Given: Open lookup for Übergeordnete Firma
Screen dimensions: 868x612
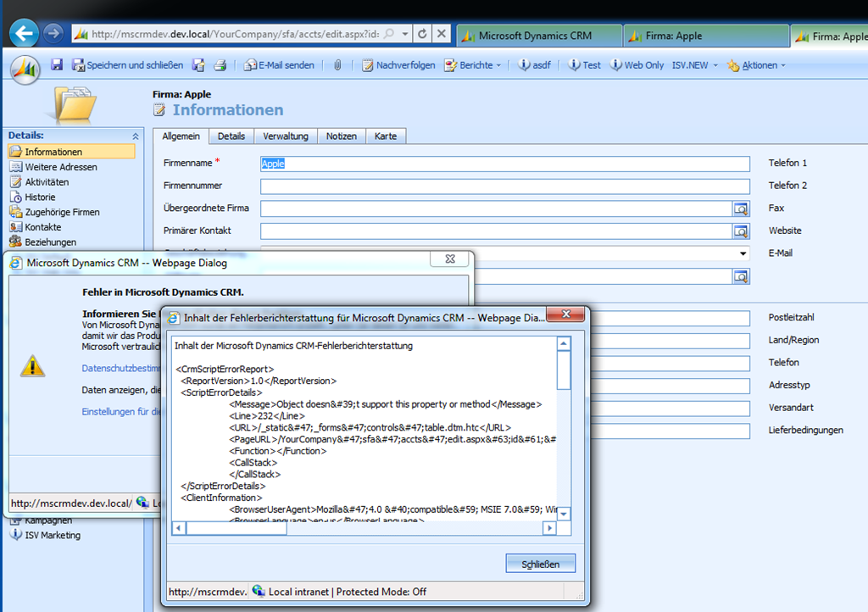Looking at the screenshot, I should tap(741, 209).
